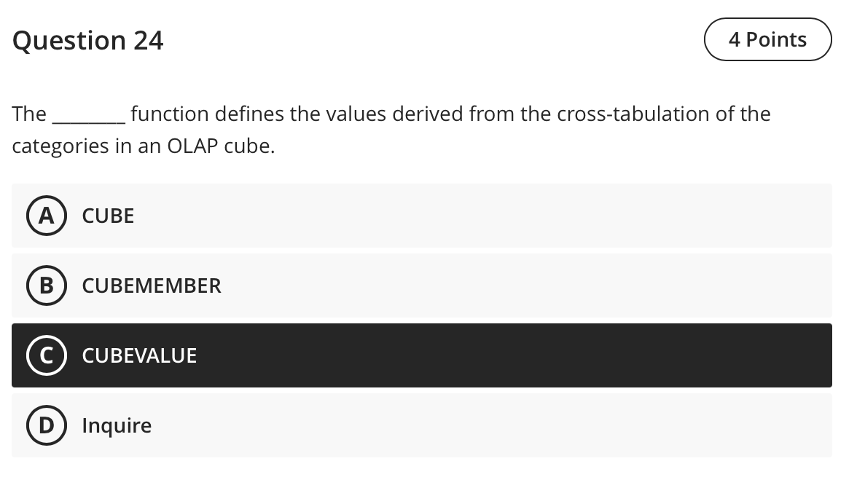The image size is (857, 504).
Task: Click the Inquire answer text label
Action: [117, 425]
